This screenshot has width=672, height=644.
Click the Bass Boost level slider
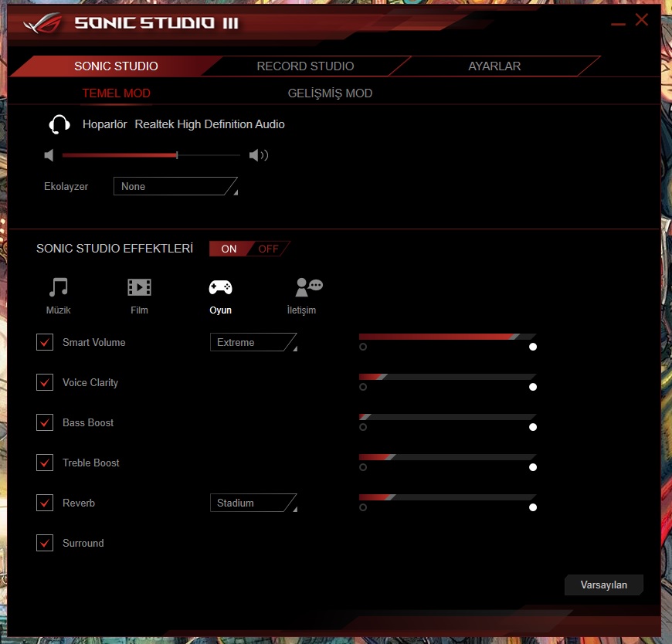(x=447, y=417)
